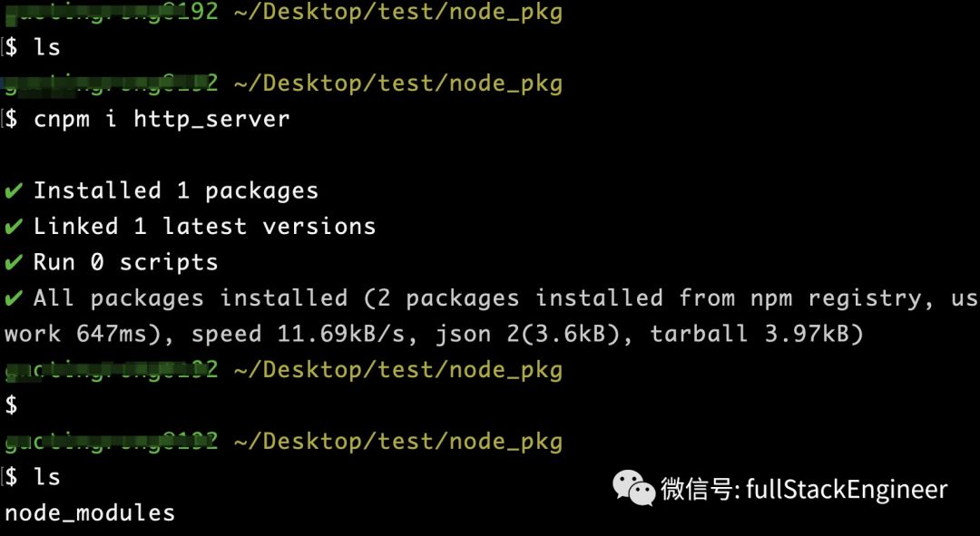Click the checkmark next to "Run 0 scripts"

tap(14, 263)
